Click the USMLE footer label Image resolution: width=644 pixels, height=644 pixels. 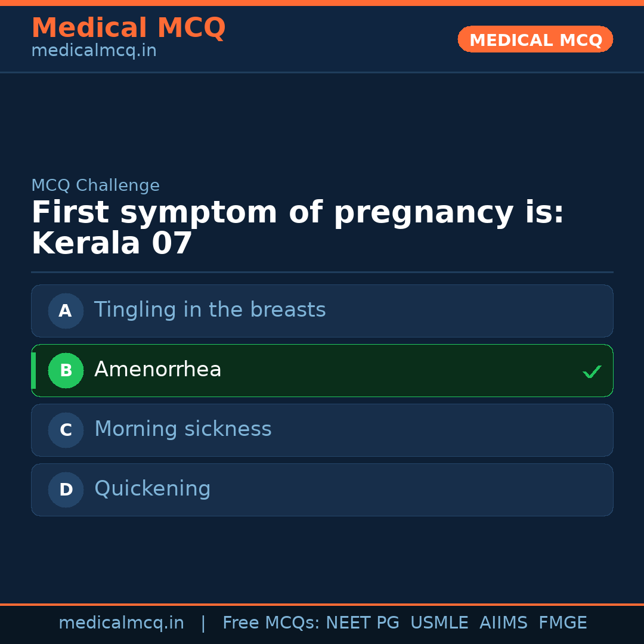tap(439, 623)
